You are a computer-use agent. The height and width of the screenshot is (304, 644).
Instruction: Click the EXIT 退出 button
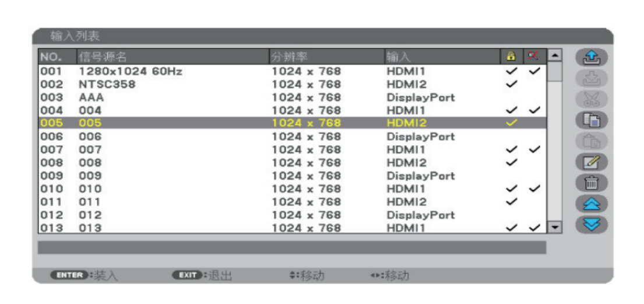(202, 275)
